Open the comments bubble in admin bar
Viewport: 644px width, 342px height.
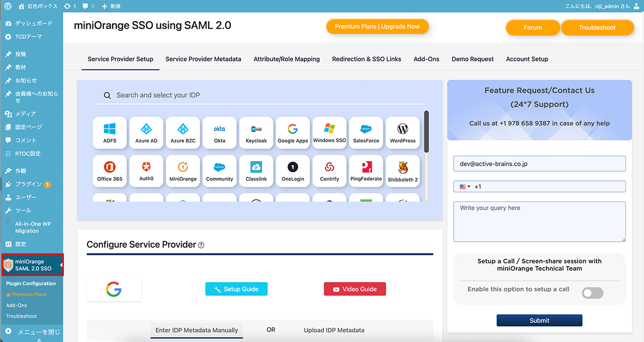[89, 6]
